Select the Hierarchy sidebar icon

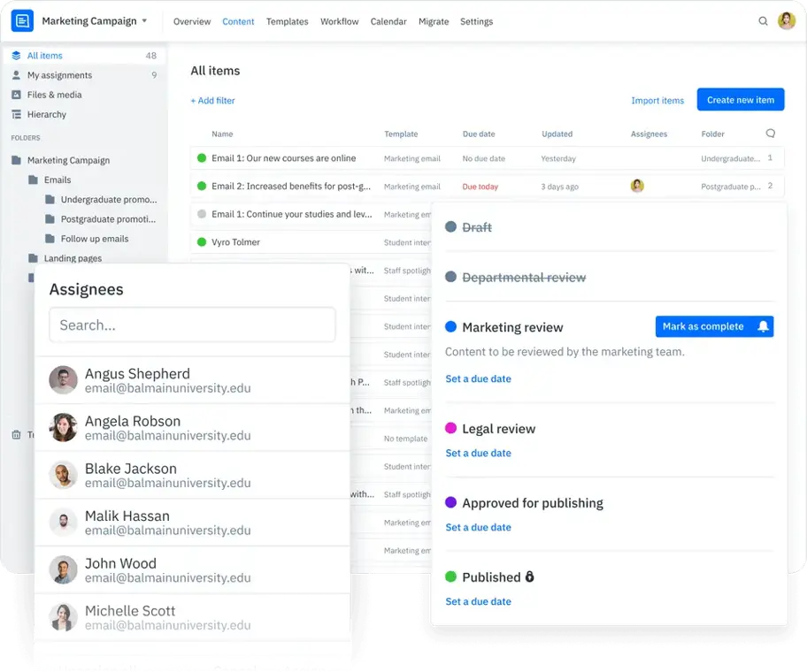(17, 114)
